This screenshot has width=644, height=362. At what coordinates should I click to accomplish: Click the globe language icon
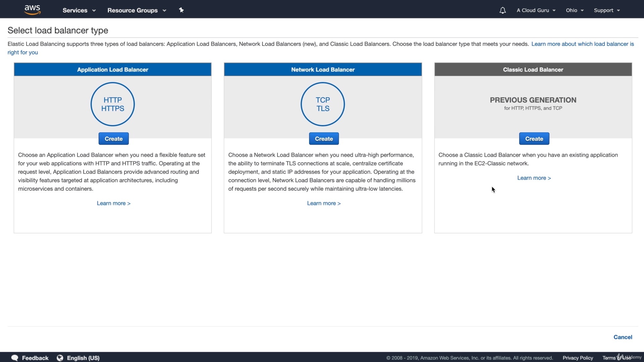point(60,358)
